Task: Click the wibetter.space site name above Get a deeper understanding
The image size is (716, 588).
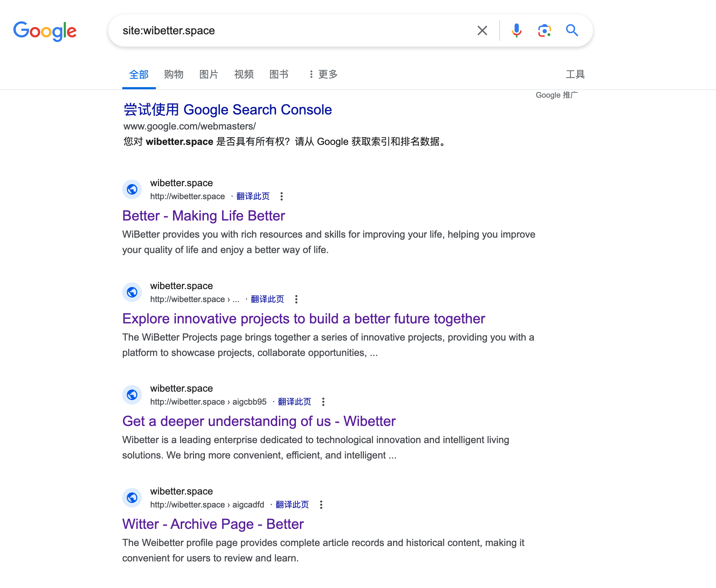Action: (181, 388)
